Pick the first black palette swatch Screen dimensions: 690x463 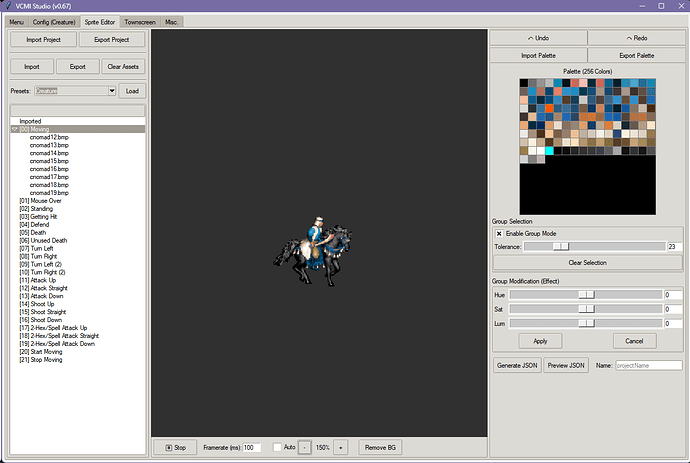point(524,83)
